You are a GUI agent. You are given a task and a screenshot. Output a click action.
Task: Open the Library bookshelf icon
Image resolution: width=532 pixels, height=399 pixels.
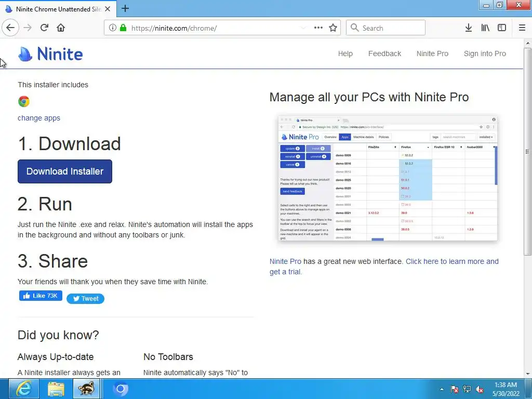(x=485, y=28)
